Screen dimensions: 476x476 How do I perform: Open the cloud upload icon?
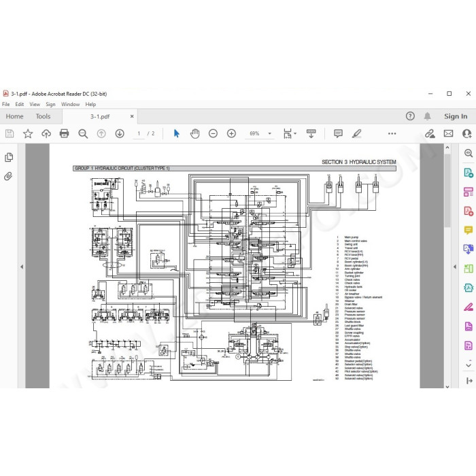[46, 133]
